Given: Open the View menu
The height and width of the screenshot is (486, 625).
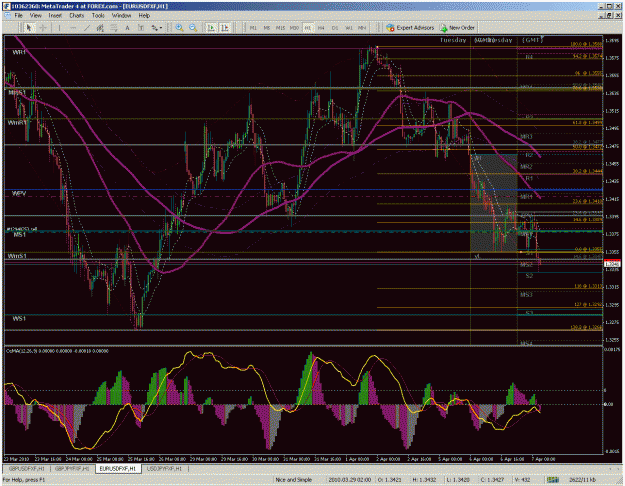Looking at the screenshot, I should (x=35, y=16).
